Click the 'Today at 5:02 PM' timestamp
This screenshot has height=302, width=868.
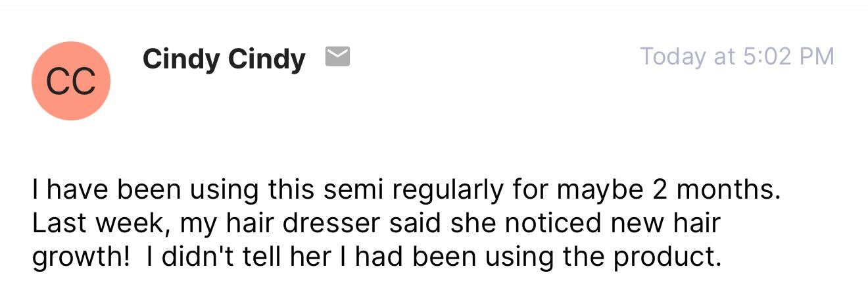pos(737,57)
